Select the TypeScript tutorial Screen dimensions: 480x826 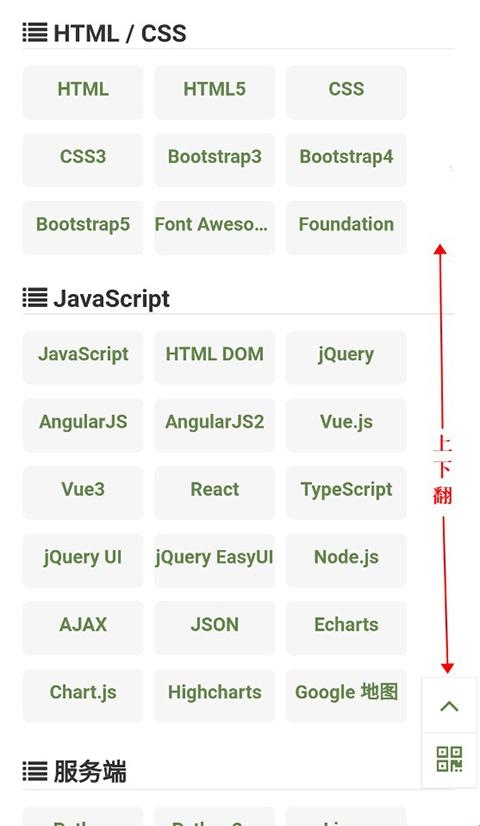click(346, 492)
